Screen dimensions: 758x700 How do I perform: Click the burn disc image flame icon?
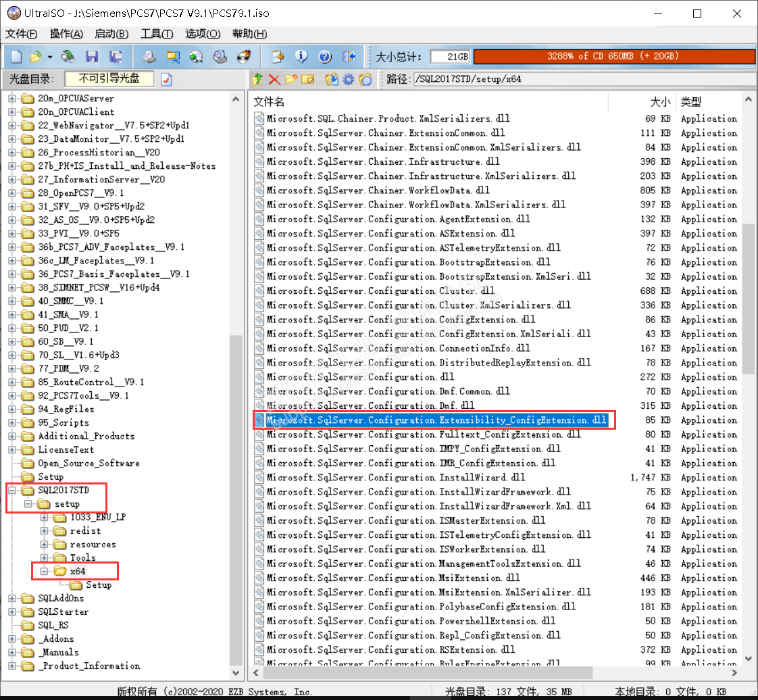244,57
